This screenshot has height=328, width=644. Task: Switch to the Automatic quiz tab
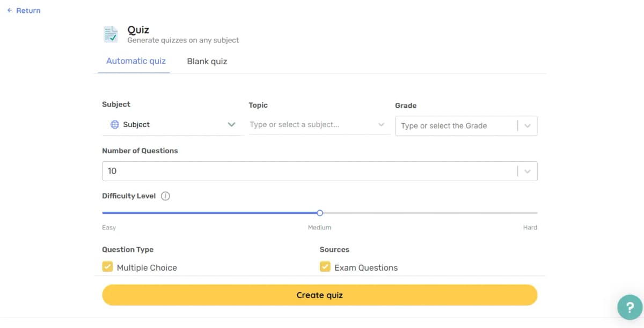click(x=136, y=61)
